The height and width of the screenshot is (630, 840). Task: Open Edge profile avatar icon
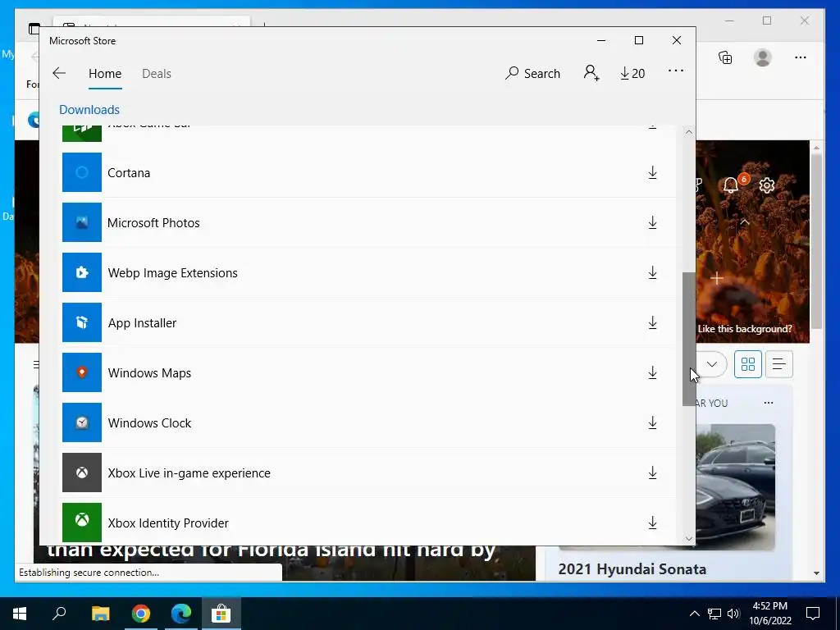click(x=762, y=57)
